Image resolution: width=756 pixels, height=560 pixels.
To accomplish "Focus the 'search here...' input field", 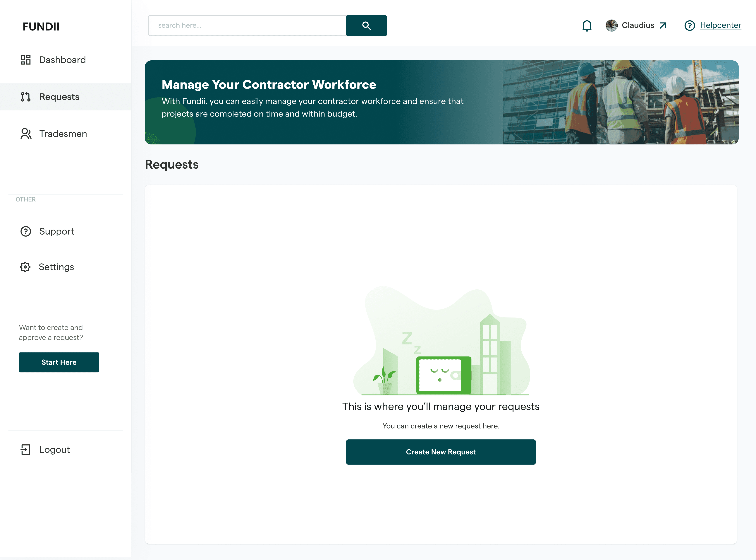I will click(x=247, y=25).
